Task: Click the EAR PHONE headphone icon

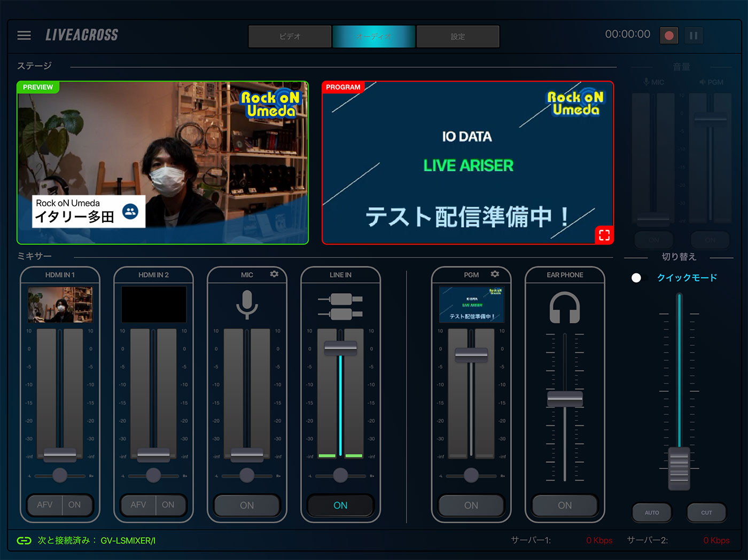Action: pos(565,307)
